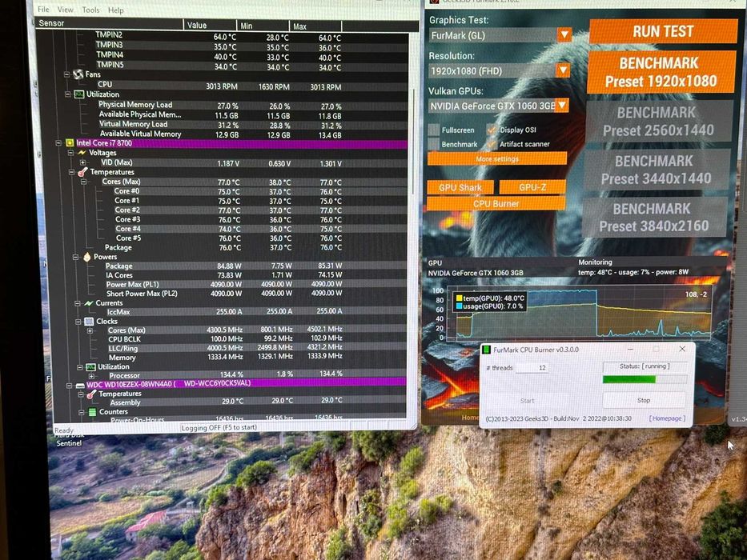Launch GPU-Z utility
The height and width of the screenshot is (560, 747).
pos(532,187)
